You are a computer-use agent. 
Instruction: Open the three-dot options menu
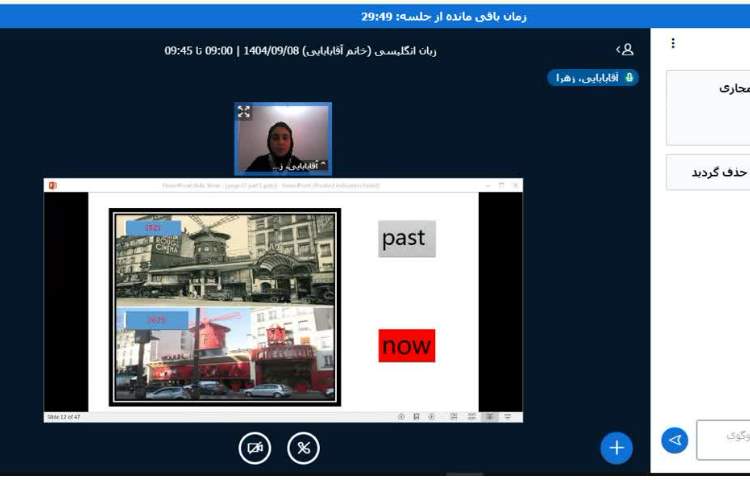[673, 44]
